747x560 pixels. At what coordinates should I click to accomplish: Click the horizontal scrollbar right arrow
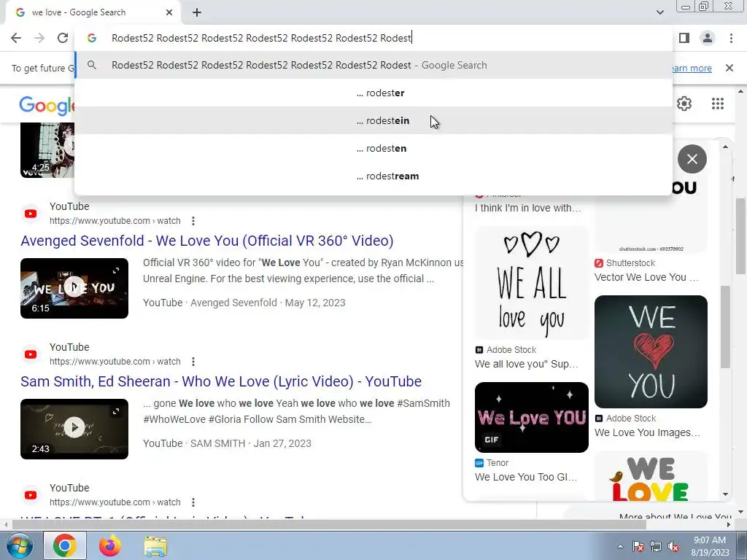click(x=729, y=525)
